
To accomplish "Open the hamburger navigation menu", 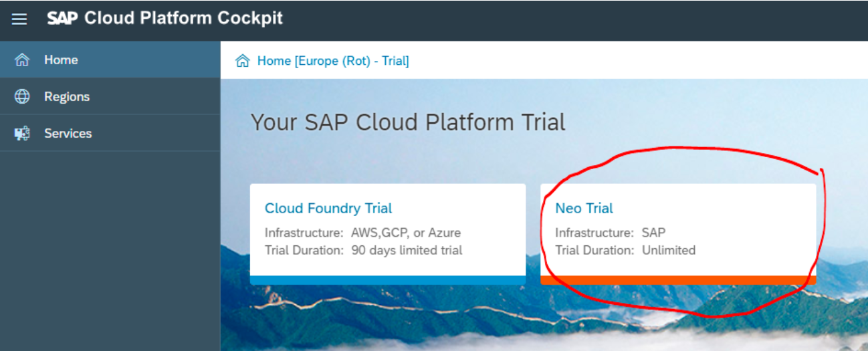I will pyautogui.click(x=19, y=19).
